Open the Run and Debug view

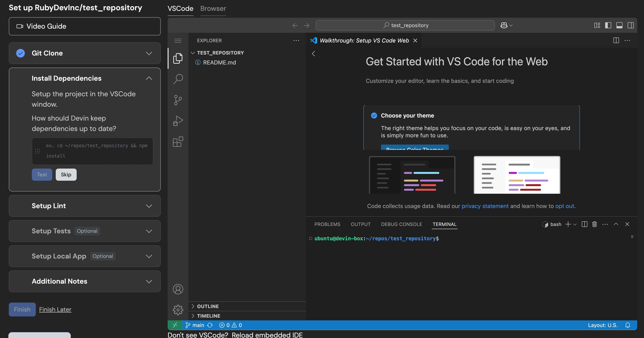pyautogui.click(x=178, y=121)
